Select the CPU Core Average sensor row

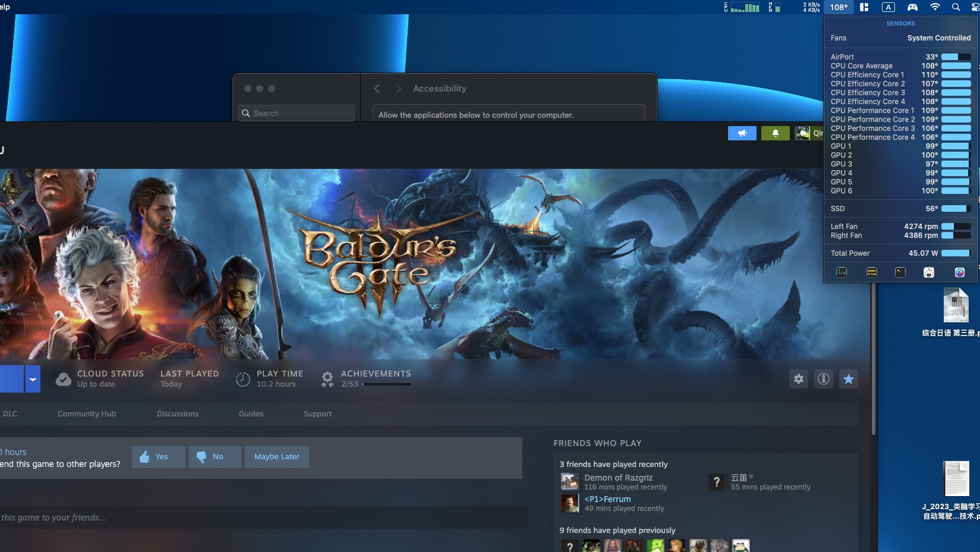(900, 66)
